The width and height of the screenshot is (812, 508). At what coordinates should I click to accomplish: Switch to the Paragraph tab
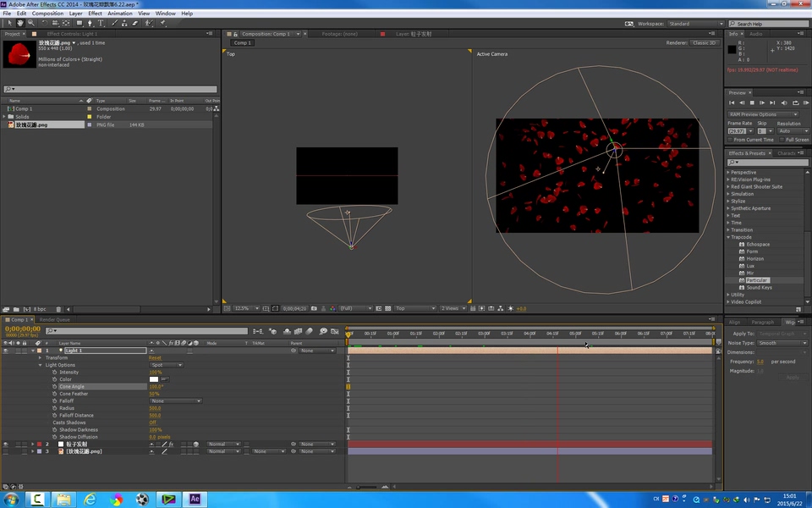point(762,322)
